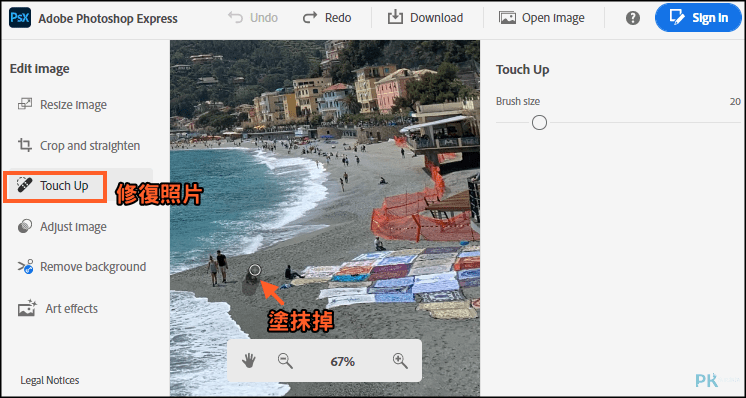The width and height of the screenshot is (746, 398).
Task: Click the 67% zoom level value
Action: pyautogui.click(x=343, y=362)
